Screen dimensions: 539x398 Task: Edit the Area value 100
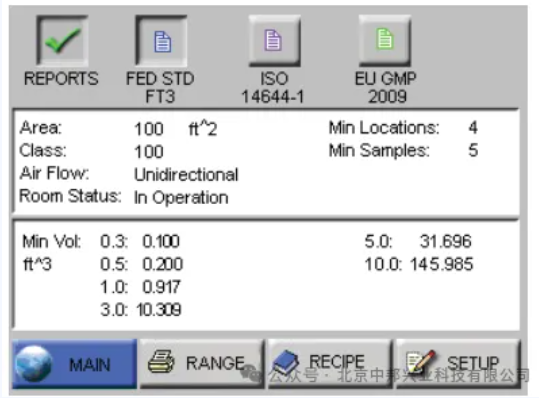tap(149, 129)
